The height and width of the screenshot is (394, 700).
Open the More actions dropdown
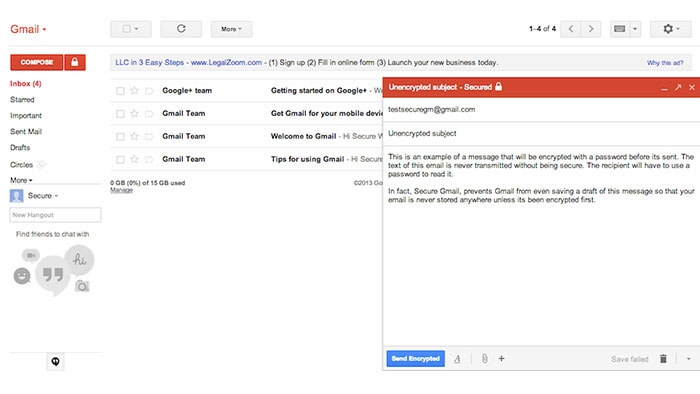tap(231, 29)
